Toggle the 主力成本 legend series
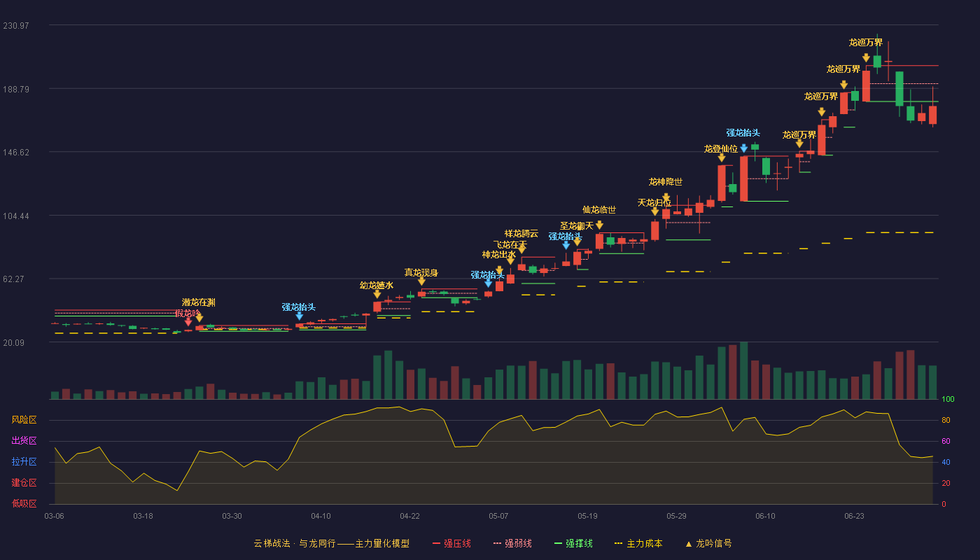 pyautogui.click(x=638, y=543)
